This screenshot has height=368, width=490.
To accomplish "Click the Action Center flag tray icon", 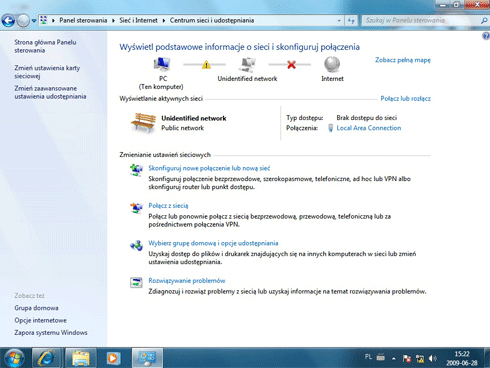I will click(x=407, y=359).
